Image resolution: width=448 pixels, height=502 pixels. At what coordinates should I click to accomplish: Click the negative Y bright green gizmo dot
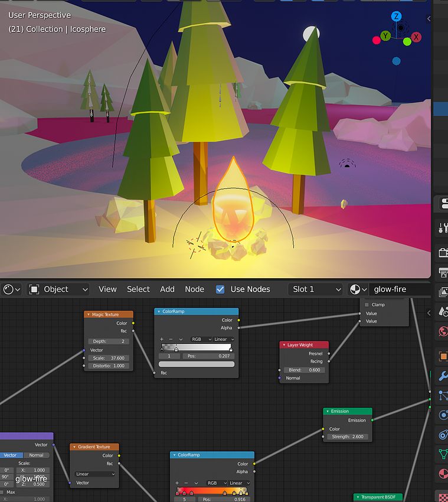tap(407, 41)
